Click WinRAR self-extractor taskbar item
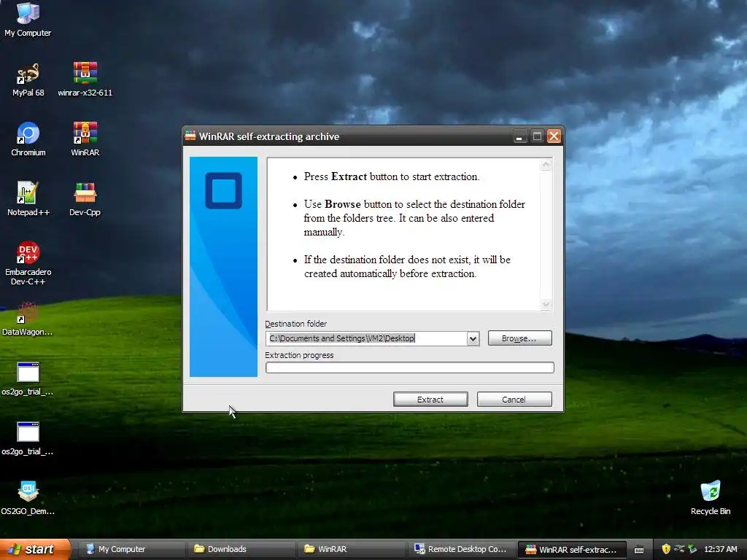 click(x=572, y=549)
